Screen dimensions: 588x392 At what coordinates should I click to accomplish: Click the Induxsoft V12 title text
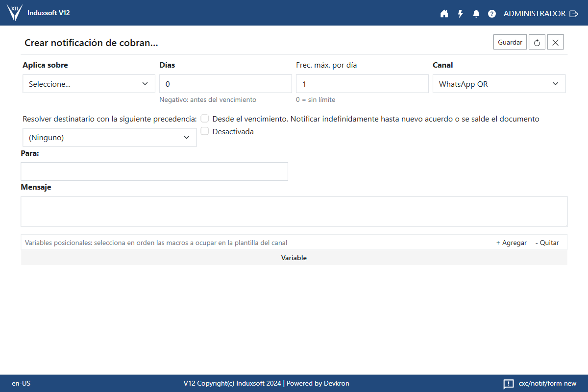coord(49,13)
